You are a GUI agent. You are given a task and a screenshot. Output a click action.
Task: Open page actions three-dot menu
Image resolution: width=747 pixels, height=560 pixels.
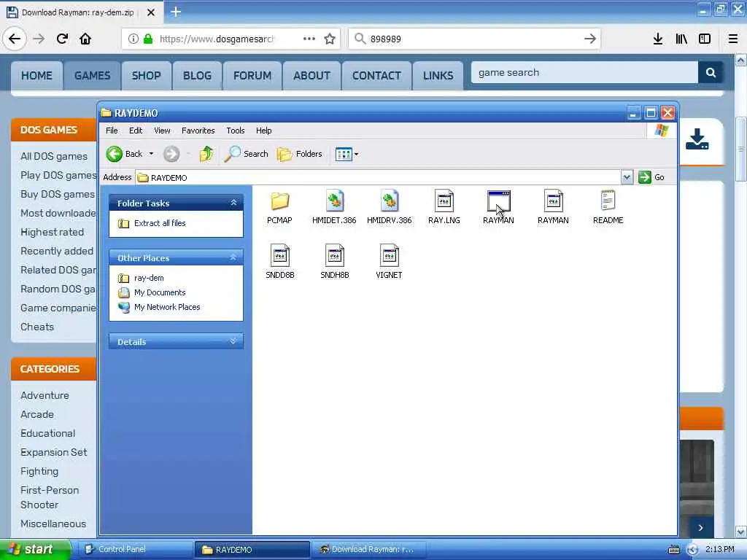tap(309, 39)
